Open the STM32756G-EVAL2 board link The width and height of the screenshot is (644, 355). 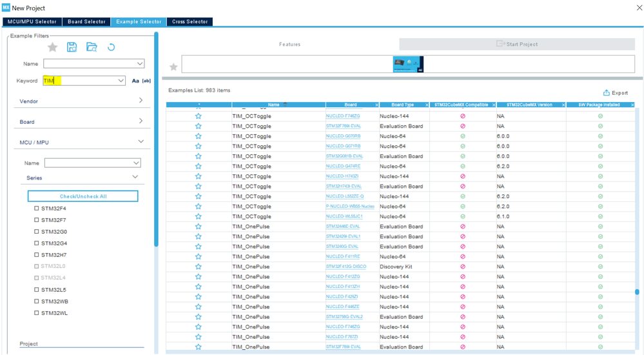click(x=345, y=317)
